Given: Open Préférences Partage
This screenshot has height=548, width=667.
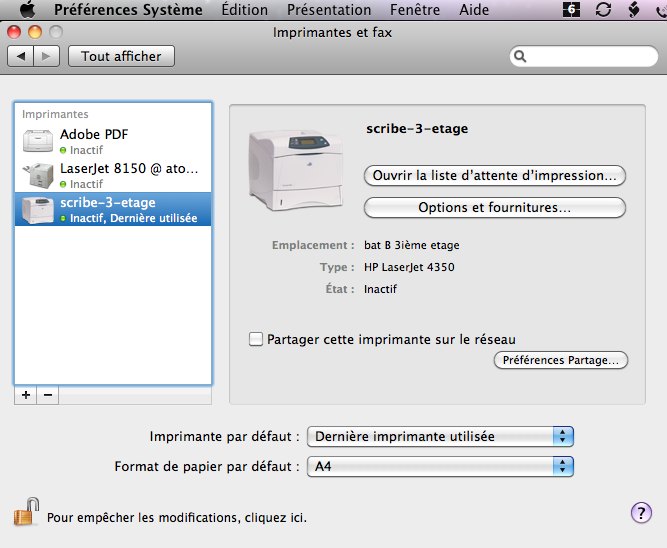Looking at the screenshot, I should [x=561, y=360].
